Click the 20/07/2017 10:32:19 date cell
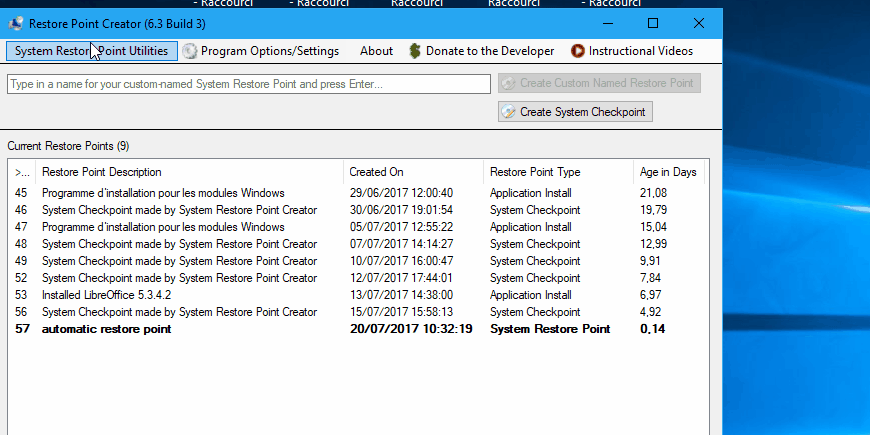This screenshot has width=870, height=435. (411, 329)
